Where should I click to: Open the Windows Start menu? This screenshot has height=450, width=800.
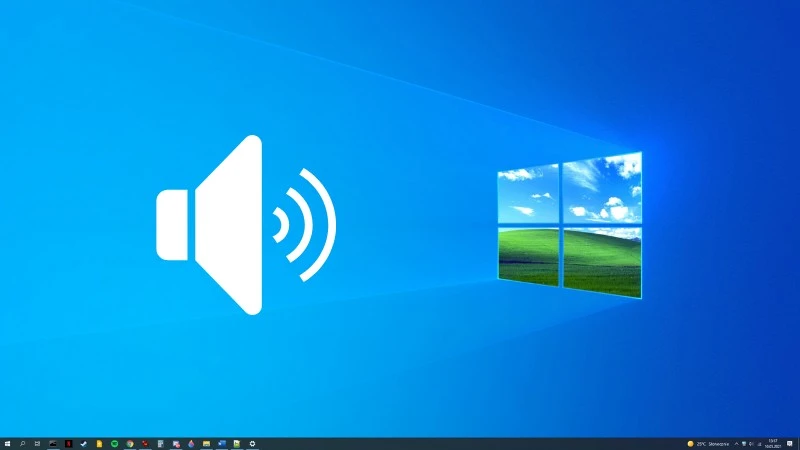tap(7, 444)
